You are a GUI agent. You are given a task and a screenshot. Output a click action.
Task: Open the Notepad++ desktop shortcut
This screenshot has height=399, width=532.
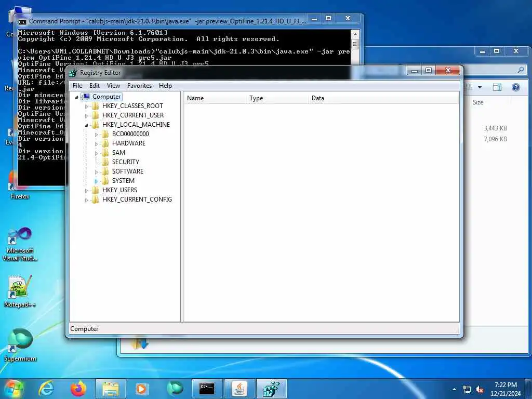(x=20, y=291)
